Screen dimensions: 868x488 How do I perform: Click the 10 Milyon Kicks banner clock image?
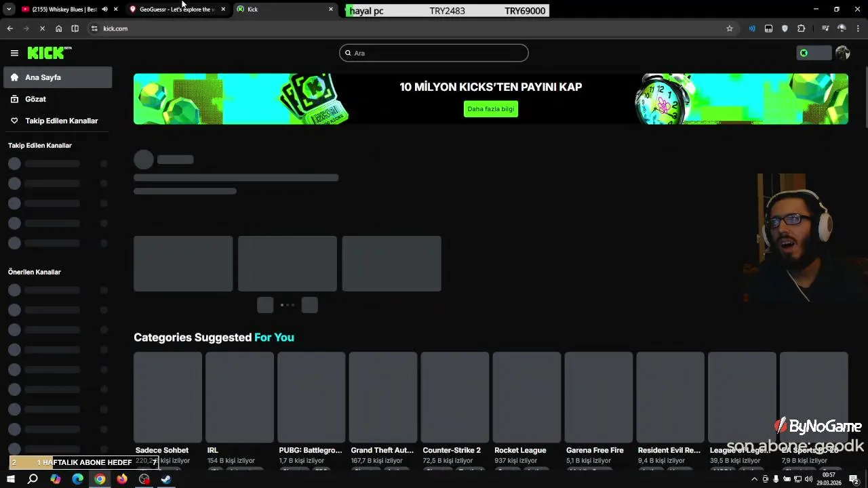tap(662, 100)
